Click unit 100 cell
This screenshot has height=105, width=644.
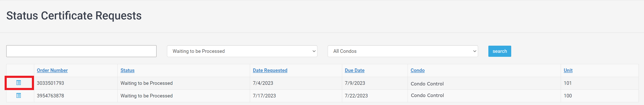pyautogui.click(x=567, y=96)
